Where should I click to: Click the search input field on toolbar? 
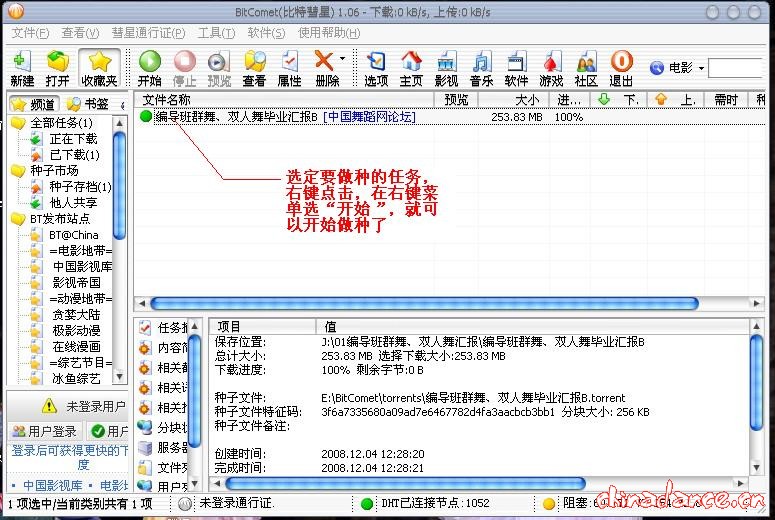click(x=736, y=68)
